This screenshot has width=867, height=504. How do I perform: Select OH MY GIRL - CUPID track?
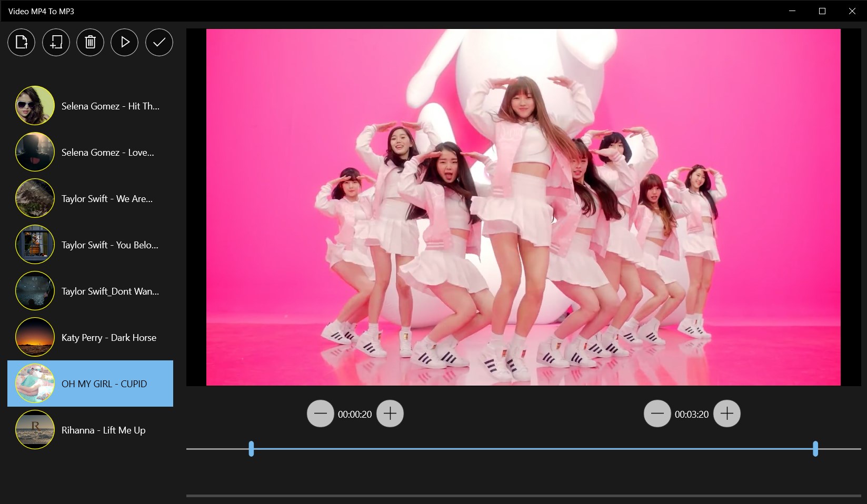90,384
